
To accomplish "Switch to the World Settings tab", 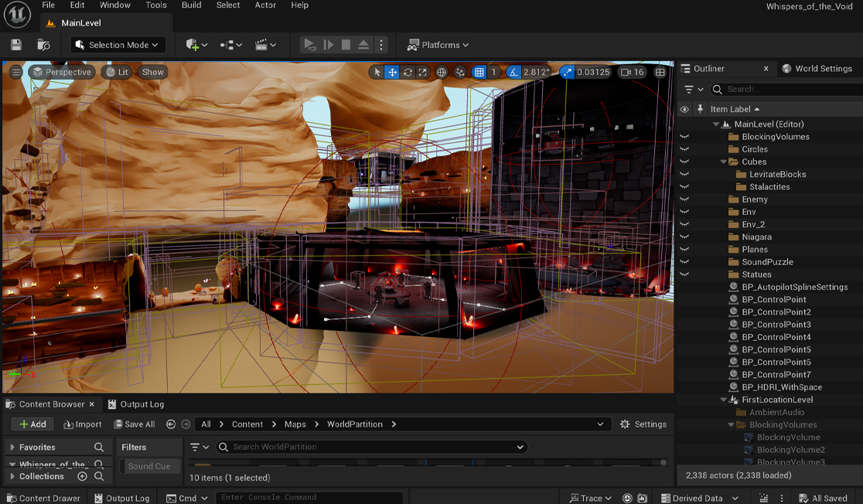I will point(817,69).
